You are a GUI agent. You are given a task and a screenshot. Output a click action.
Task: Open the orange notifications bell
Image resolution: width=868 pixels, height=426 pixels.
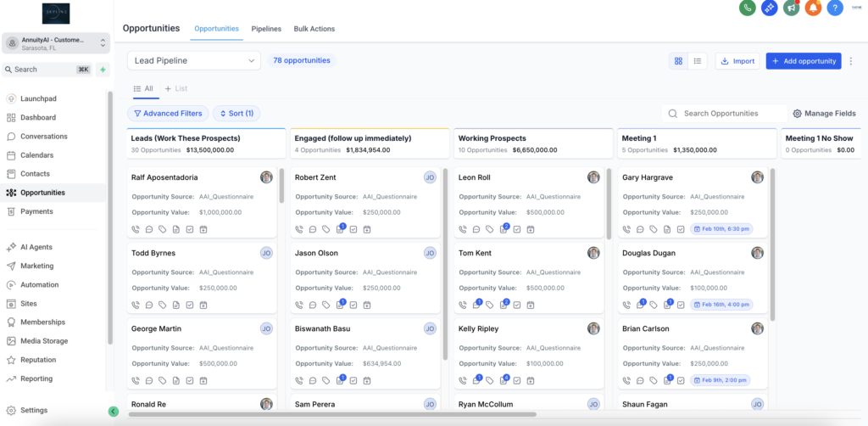tap(813, 8)
